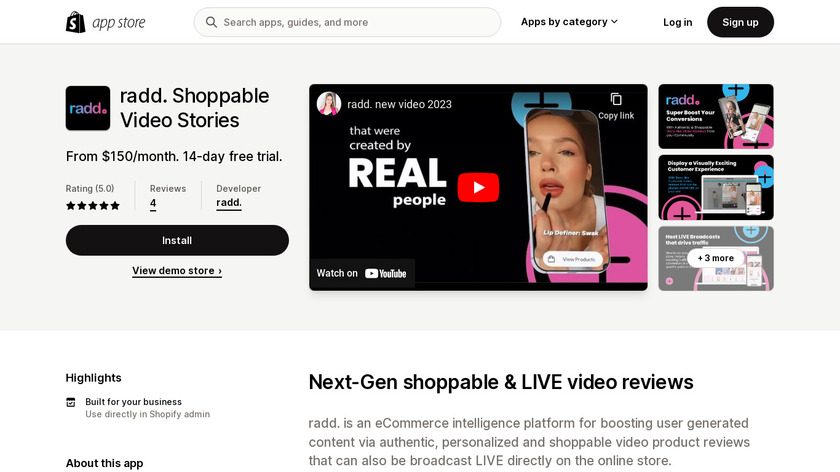Click the search magnifier icon
840x472 pixels.
[x=212, y=22]
